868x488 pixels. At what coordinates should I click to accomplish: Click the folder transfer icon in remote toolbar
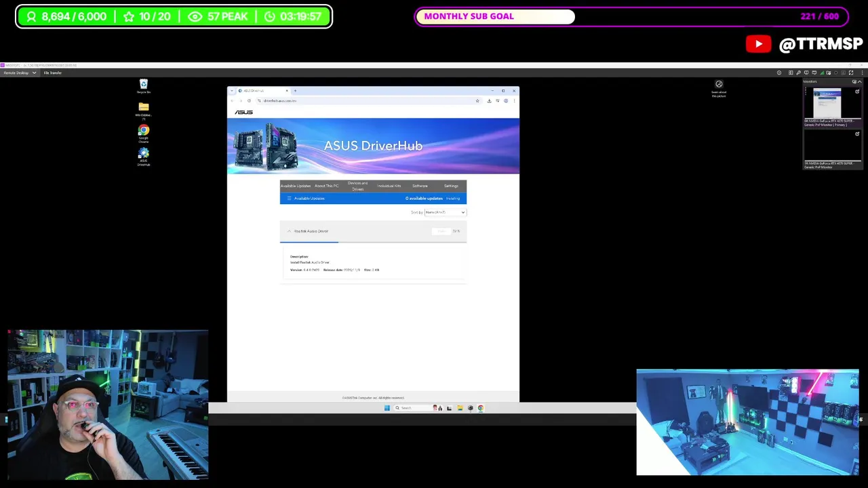828,73
